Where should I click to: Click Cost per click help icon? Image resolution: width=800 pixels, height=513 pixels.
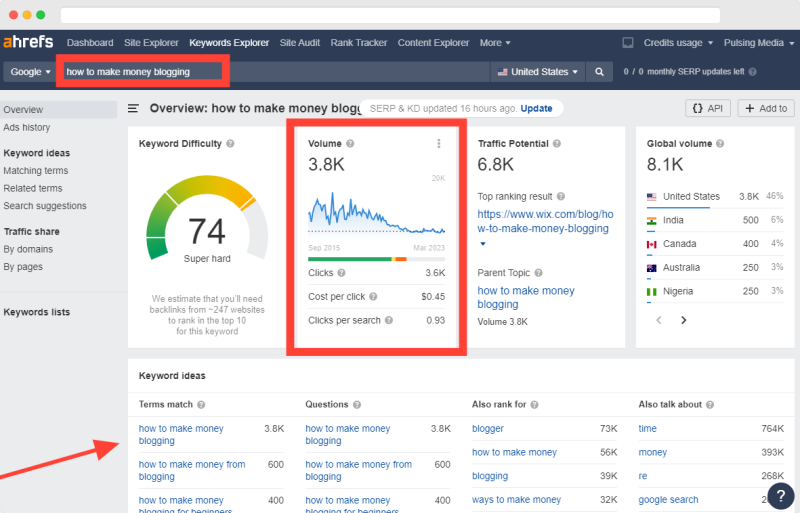tap(373, 297)
